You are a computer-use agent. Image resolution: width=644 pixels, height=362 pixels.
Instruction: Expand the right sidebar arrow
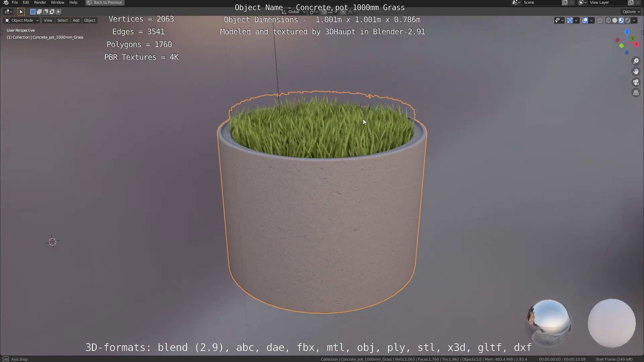(642, 33)
